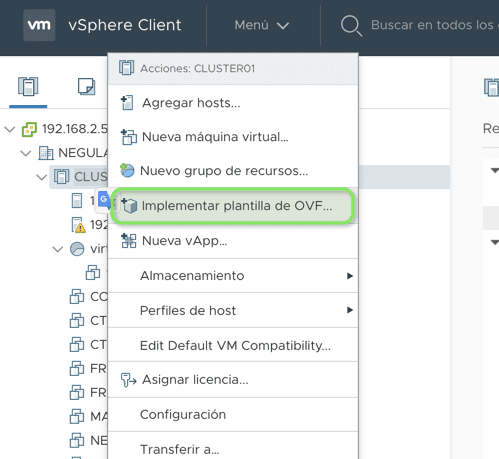Expand the Almacenamiento submenu arrow

pos(350,276)
